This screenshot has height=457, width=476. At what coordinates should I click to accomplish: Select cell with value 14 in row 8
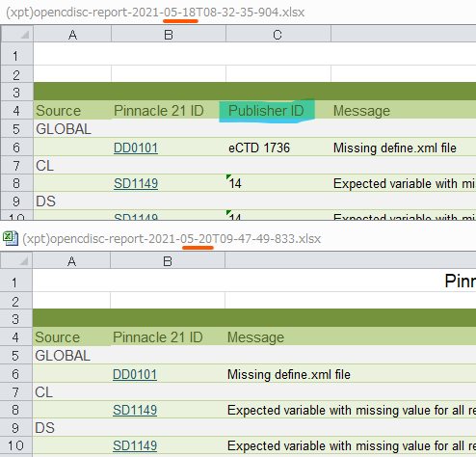[x=278, y=183]
